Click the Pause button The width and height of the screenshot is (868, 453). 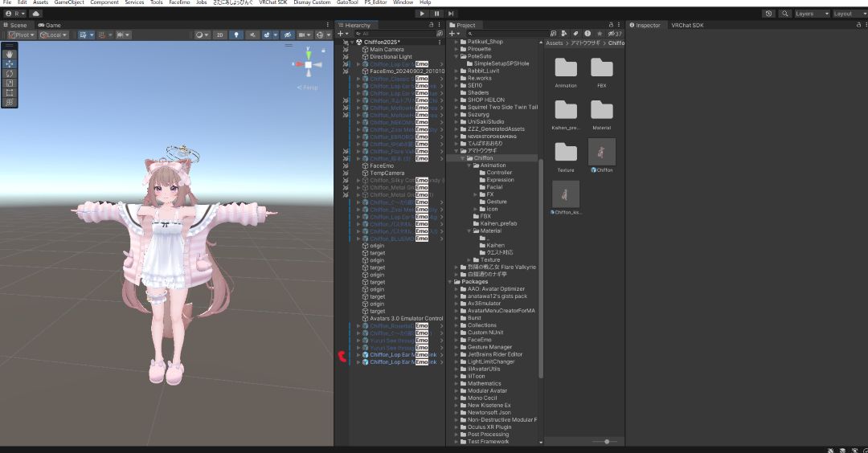coord(436,14)
